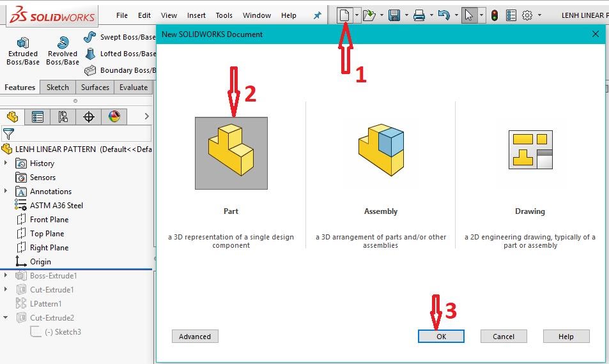Expand the Boss-Extrude1 feature node
This screenshot has height=364, width=609.
click(6, 275)
